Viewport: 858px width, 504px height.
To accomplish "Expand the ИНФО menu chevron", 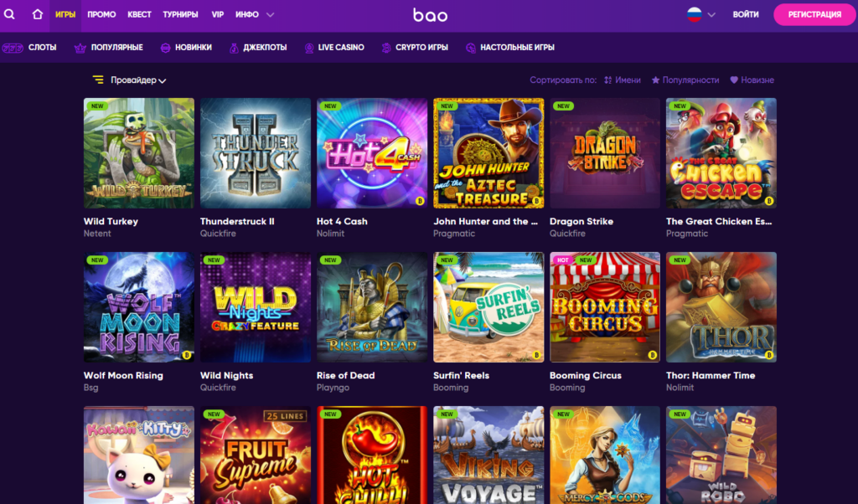I will (x=269, y=14).
